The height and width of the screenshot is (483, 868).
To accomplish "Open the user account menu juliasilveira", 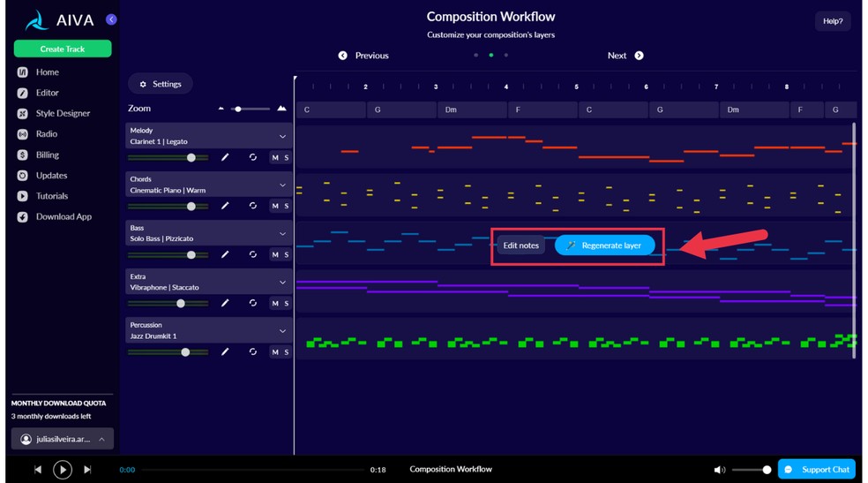I will (x=63, y=439).
